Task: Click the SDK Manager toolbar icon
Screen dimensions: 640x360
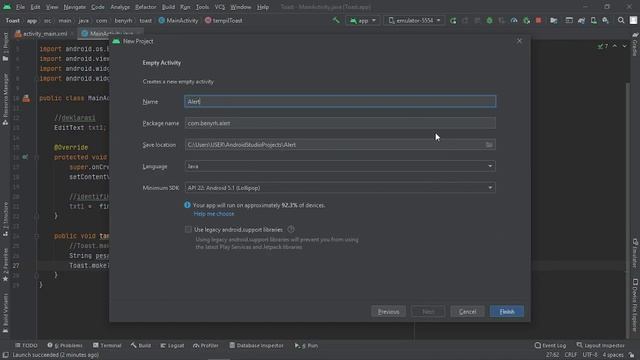Action: pos(606,20)
